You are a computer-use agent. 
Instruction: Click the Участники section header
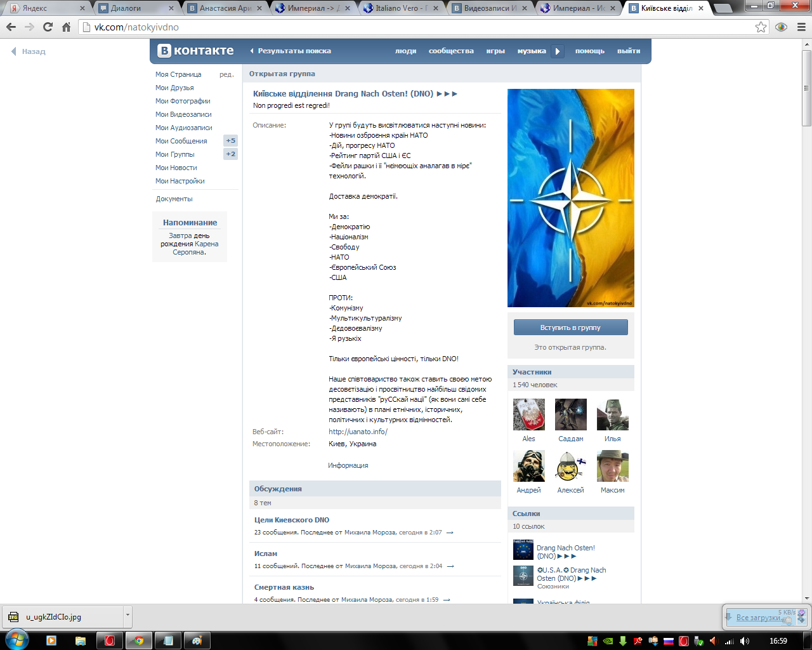point(570,372)
